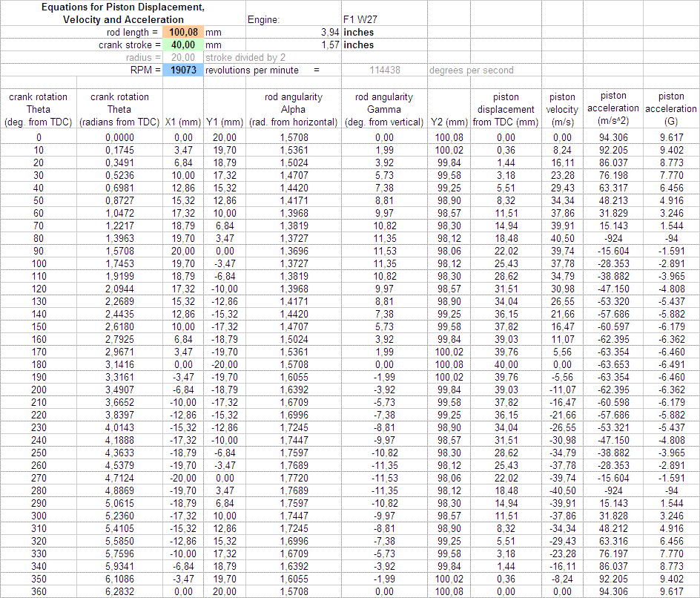Image resolution: width=700 pixels, height=598 pixels.
Task: Click the piston acceleration (m/s^2) header
Action: (613, 108)
